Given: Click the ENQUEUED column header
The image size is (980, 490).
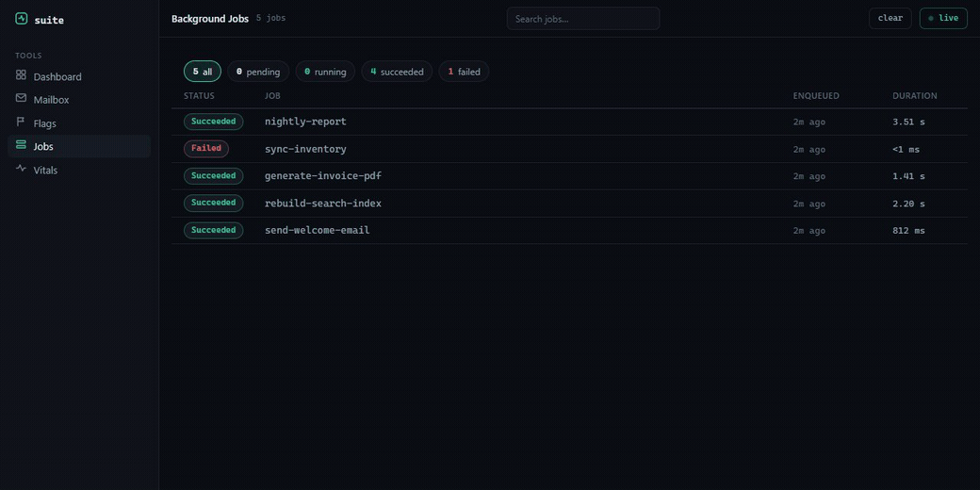Looking at the screenshot, I should (816, 95).
